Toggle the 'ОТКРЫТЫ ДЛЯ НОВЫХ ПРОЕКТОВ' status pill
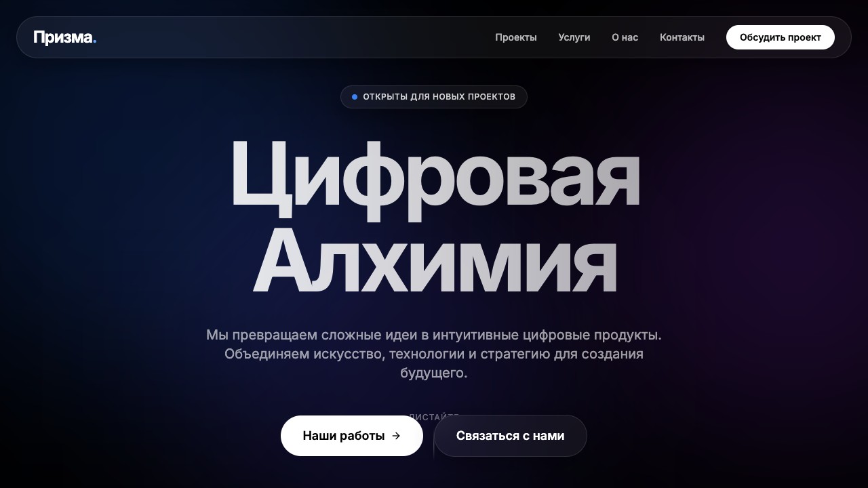Viewport: 868px width, 488px height. [434, 96]
